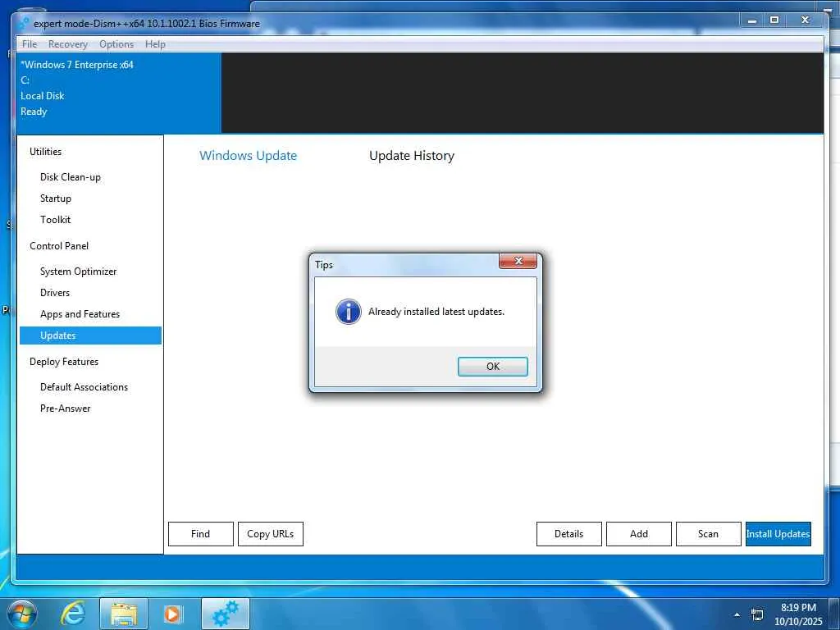Switch to the Windows Update tab

pyautogui.click(x=248, y=155)
